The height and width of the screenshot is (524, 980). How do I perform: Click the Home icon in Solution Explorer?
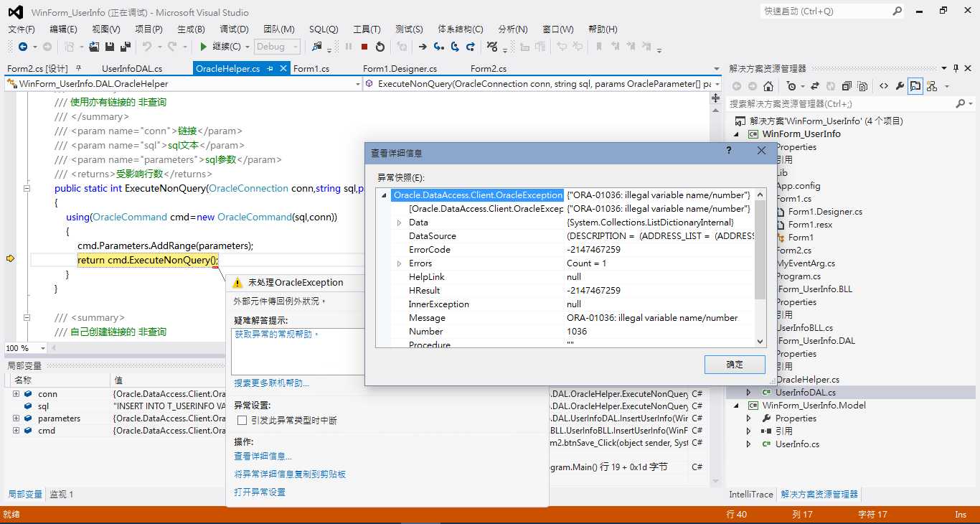(x=768, y=86)
